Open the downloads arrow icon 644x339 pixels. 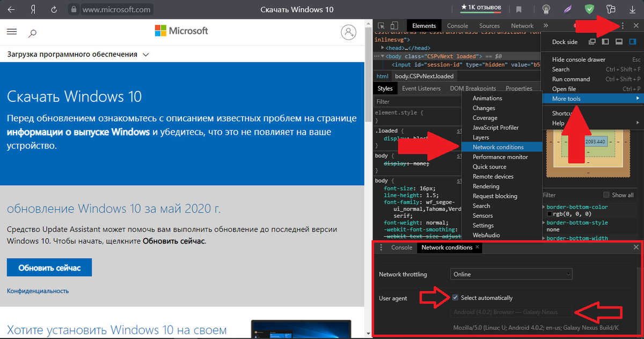coord(633,10)
